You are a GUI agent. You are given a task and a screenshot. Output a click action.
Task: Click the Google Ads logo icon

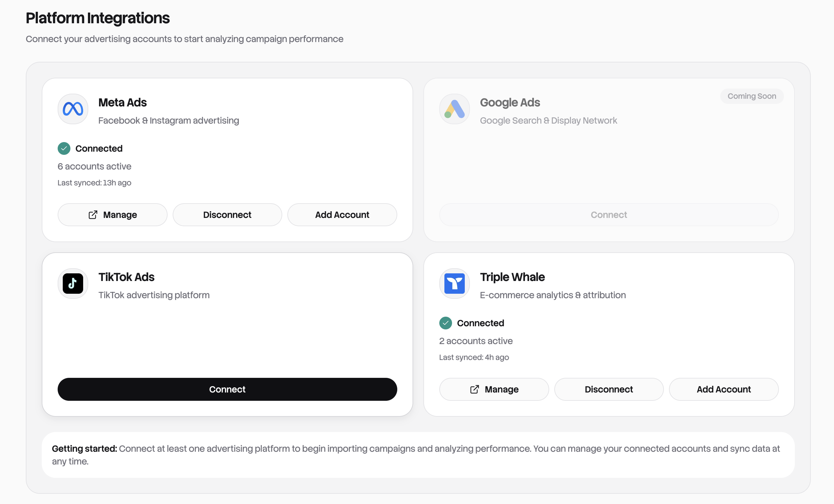[x=454, y=109]
